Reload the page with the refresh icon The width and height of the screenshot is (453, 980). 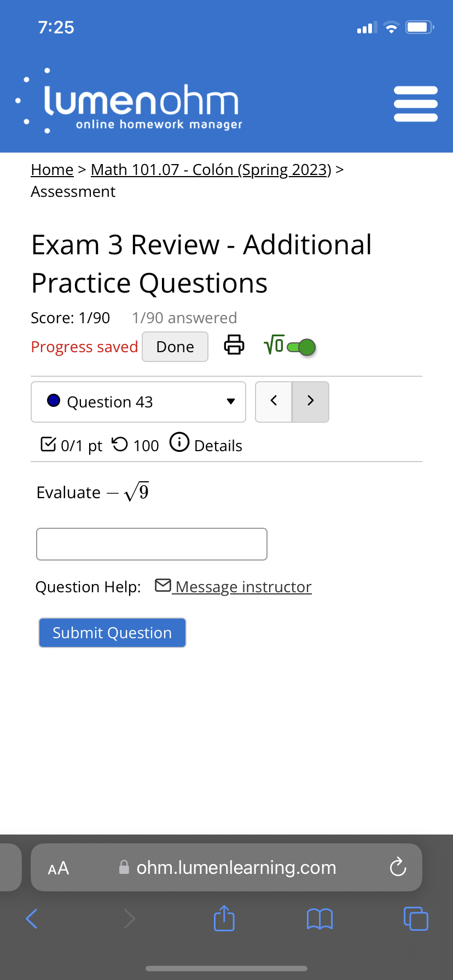click(x=398, y=867)
